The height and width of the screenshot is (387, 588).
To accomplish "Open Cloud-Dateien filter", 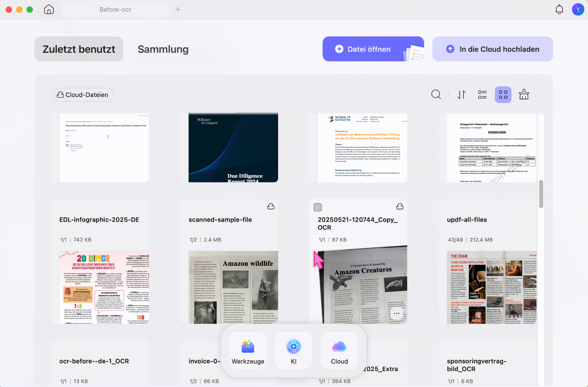I will pyautogui.click(x=83, y=95).
